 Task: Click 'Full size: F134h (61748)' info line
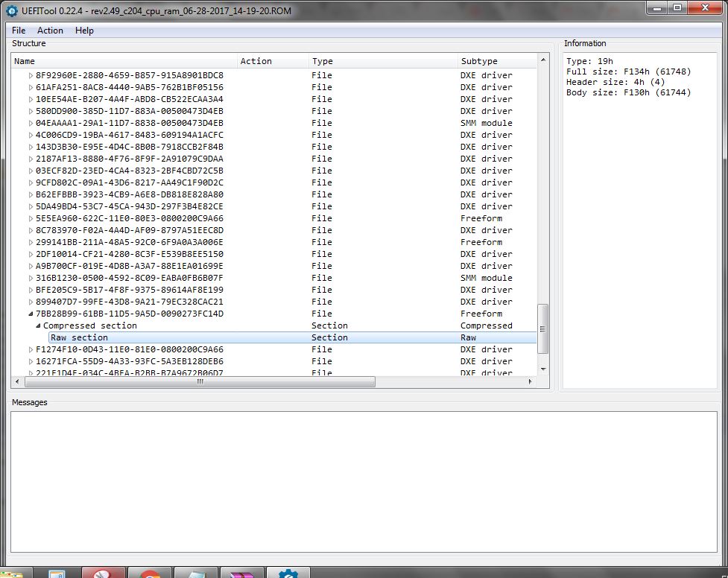[629, 72]
